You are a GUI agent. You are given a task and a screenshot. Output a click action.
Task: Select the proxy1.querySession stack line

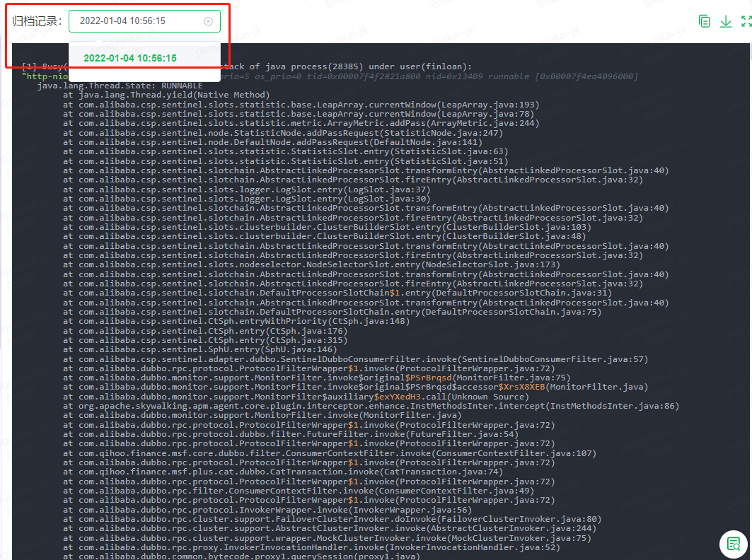241,556
